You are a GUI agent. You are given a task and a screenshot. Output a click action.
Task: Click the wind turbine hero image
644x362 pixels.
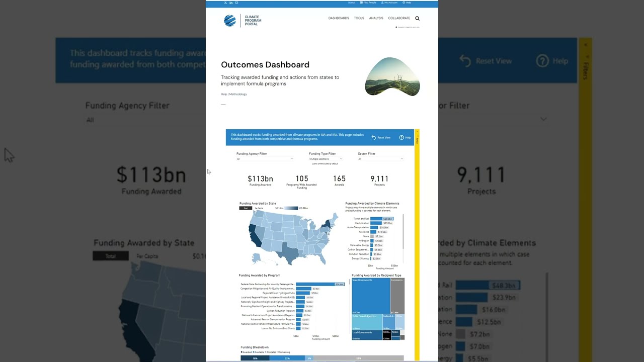[x=392, y=76]
